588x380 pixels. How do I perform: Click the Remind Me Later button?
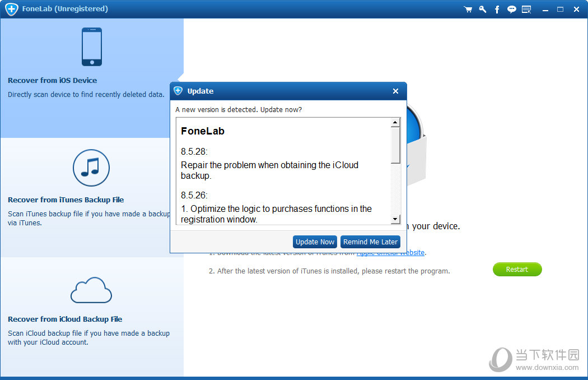(x=370, y=242)
